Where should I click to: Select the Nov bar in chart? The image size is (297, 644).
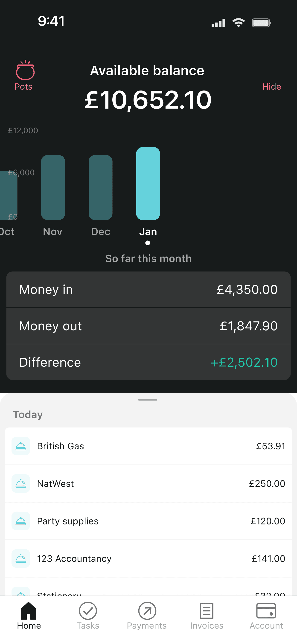[53, 187]
